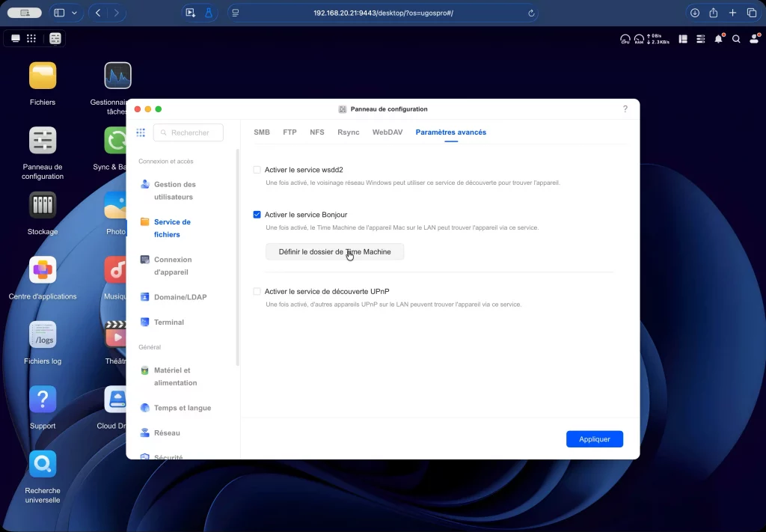Switch to the SMB tab

click(262, 132)
